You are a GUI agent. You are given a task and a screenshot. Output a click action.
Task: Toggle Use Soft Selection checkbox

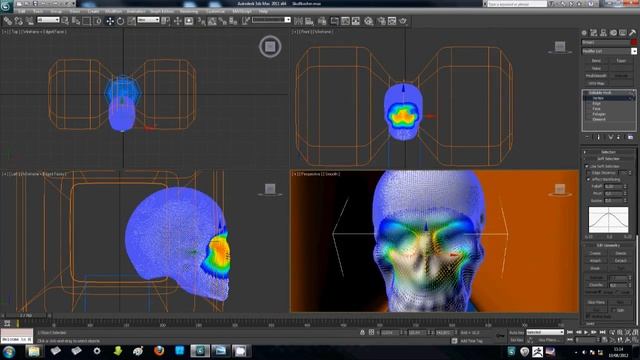587,166
